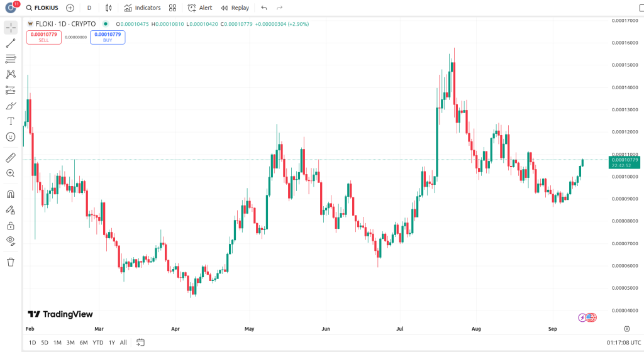Switch range to 6M
This screenshot has width=644, height=352.
coord(84,343)
